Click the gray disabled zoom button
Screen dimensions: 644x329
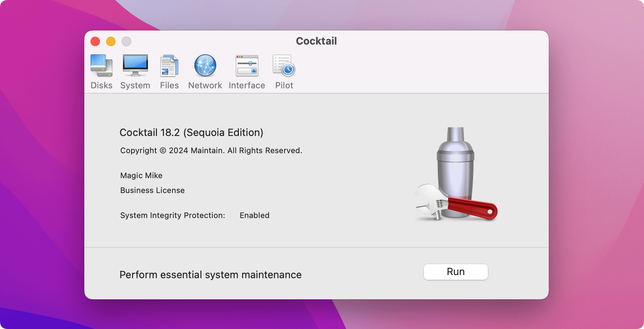[126, 41]
